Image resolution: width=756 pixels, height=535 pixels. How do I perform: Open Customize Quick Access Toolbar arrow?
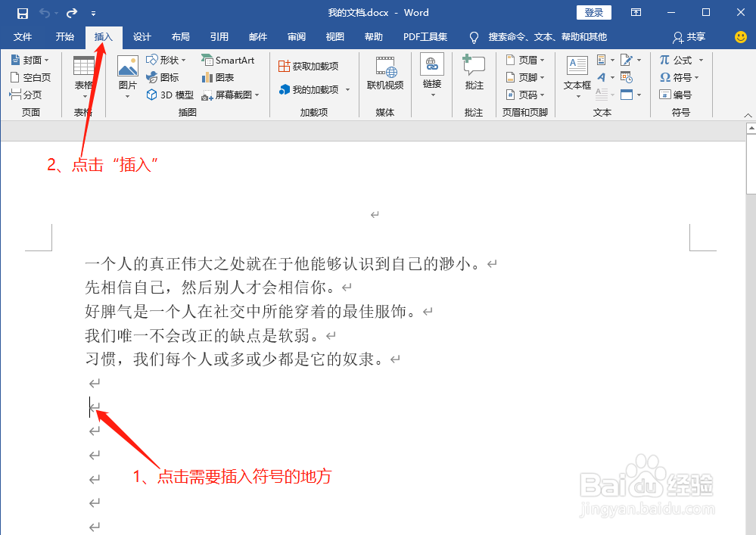(x=94, y=14)
